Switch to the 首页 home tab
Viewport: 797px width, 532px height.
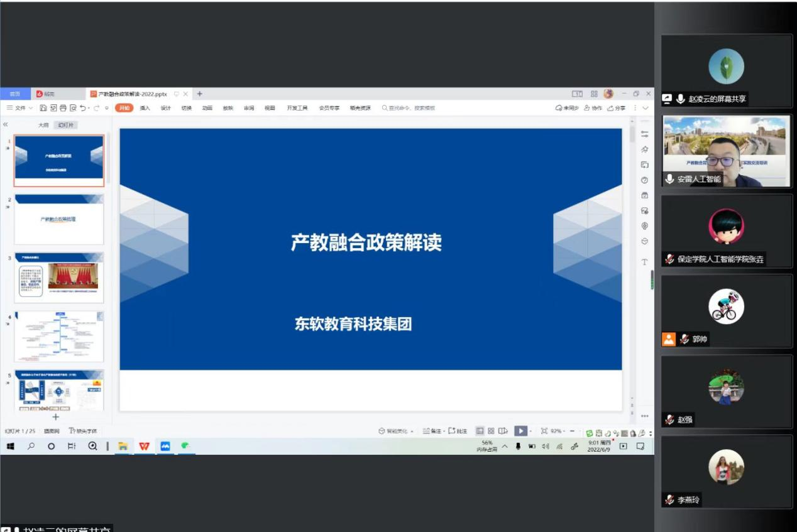coord(14,94)
